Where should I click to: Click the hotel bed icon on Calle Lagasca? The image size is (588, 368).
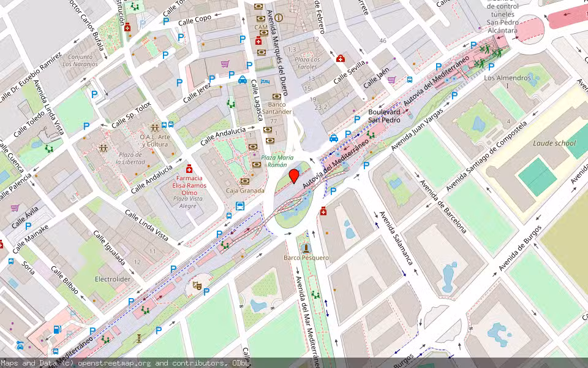click(x=265, y=81)
